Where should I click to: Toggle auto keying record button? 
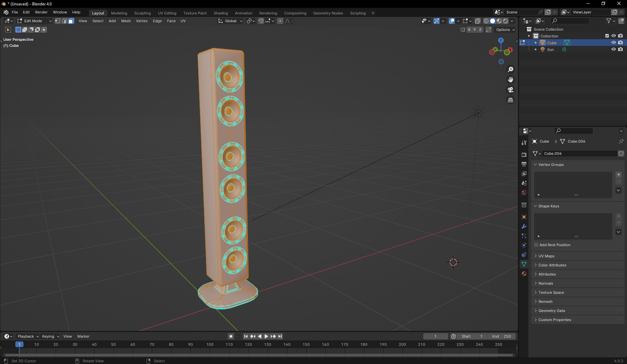[x=231, y=336]
